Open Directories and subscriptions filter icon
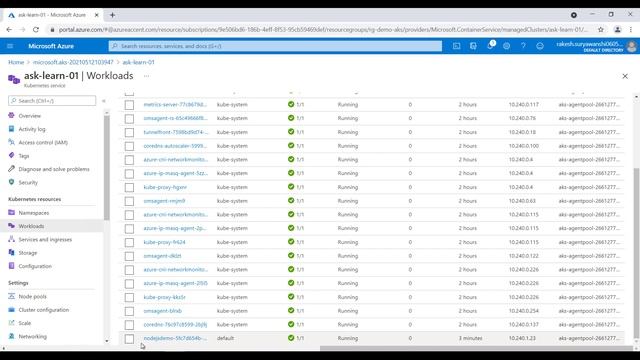This screenshot has width=640, height=360. click(473, 46)
